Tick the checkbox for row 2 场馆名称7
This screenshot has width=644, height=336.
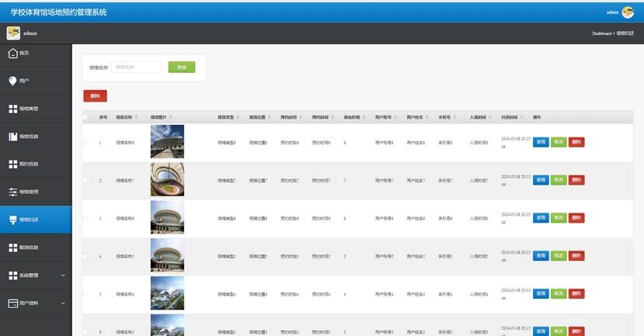(85, 181)
